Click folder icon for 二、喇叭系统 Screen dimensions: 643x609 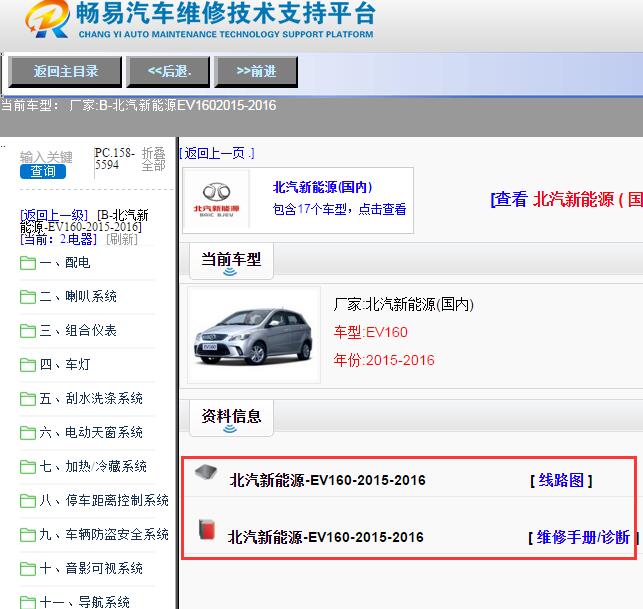pyautogui.click(x=28, y=297)
